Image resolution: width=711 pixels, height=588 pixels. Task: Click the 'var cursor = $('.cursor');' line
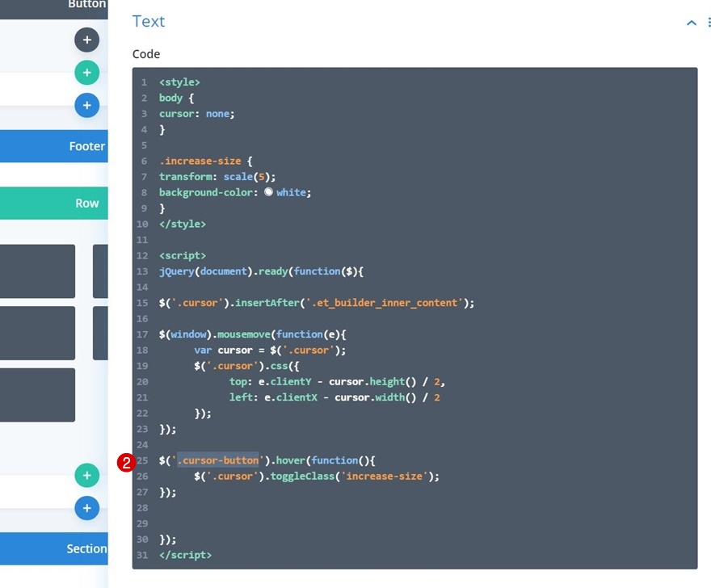click(270, 350)
